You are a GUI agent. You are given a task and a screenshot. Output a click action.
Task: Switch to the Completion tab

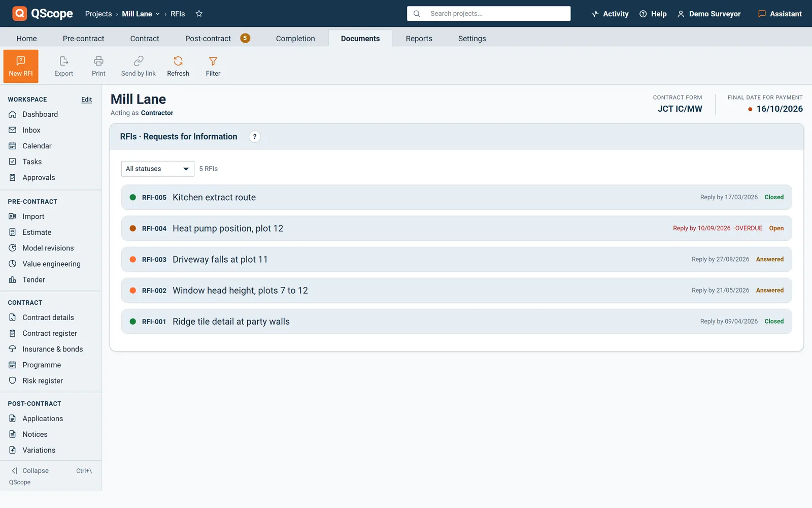coord(295,39)
